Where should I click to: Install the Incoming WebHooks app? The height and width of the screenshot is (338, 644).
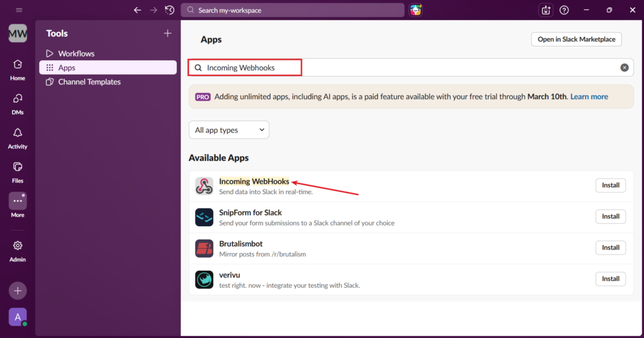[610, 185]
